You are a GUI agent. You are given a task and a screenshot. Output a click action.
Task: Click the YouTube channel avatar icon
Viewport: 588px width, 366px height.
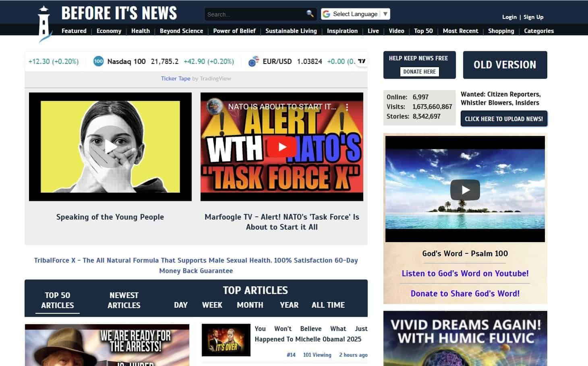[x=215, y=107]
